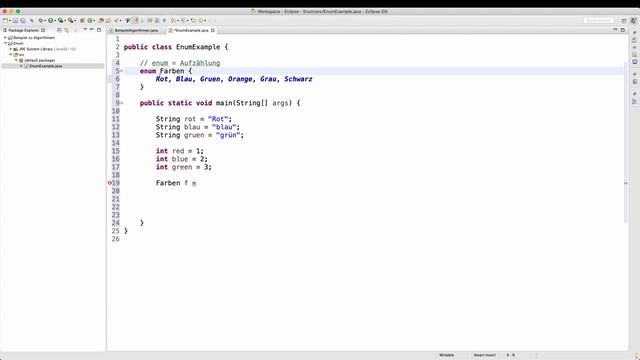This screenshot has height=360, width=640.
Task: Minimize the editor area
Action: click(615, 29)
